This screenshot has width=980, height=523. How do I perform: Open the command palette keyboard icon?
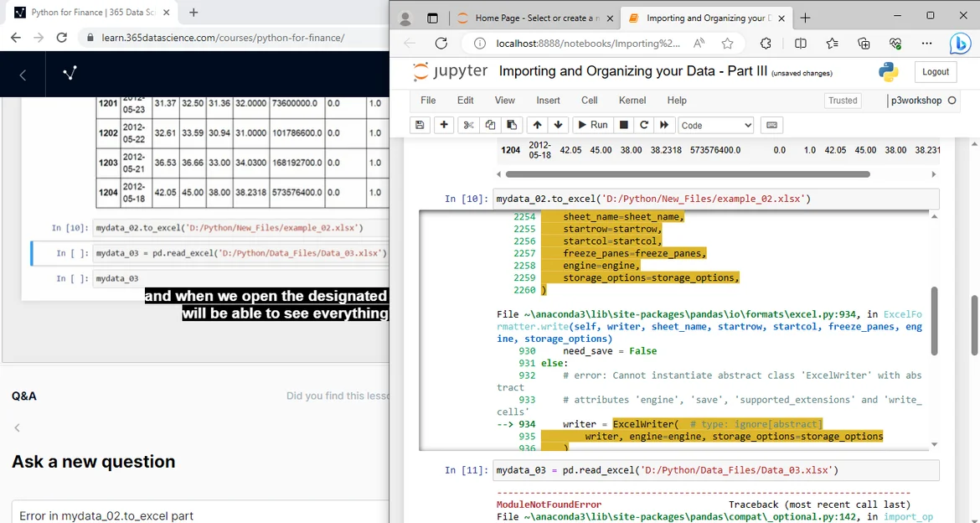[x=771, y=125]
